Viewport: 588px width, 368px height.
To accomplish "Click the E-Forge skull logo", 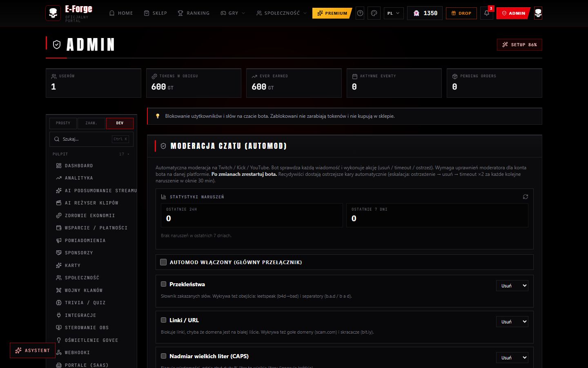I will pyautogui.click(x=53, y=13).
